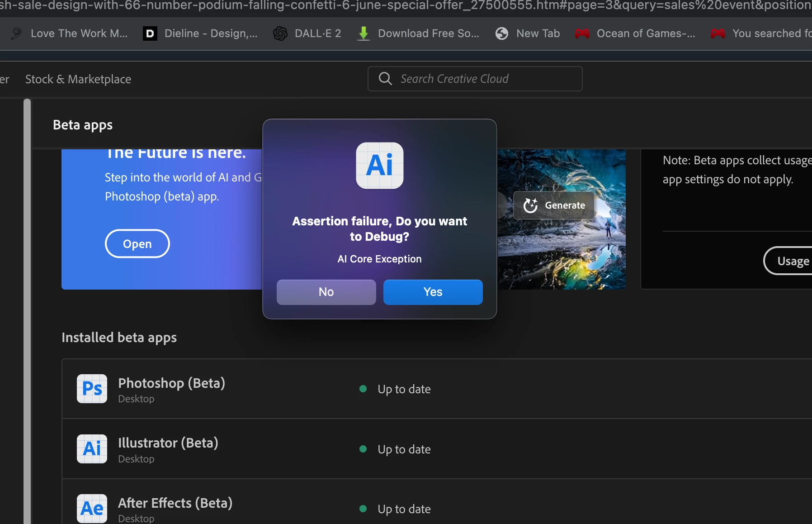Click the 'Note: Beta apps collect usage' text
Image resolution: width=812 pixels, height=524 pixels.
(737, 161)
